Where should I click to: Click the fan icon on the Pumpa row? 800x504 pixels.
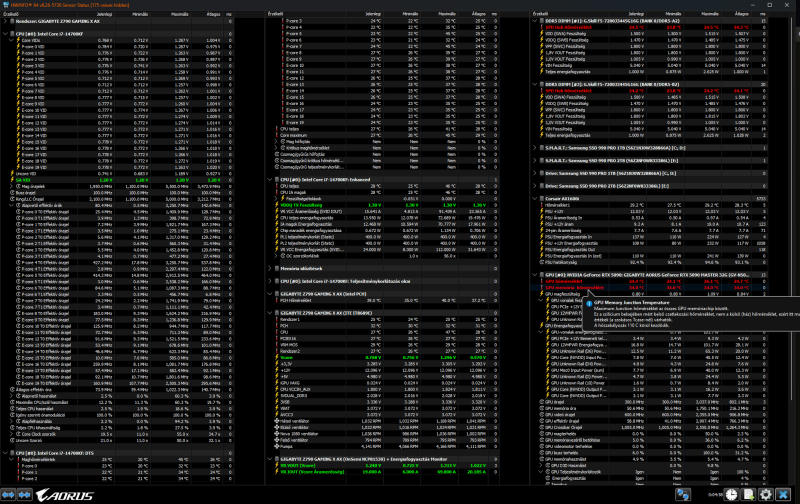click(x=277, y=446)
